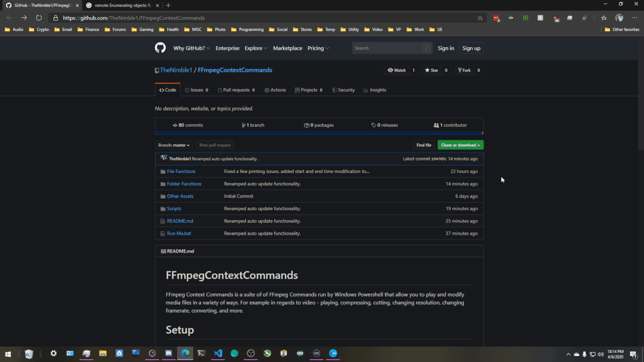Click green curly-brace extension icon
The image size is (644, 362).
click(525, 18)
